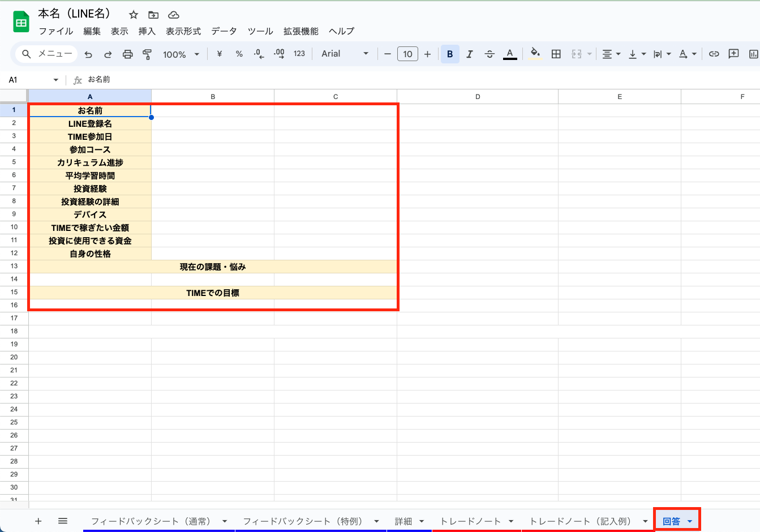Apply currency format to the selection
Viewport: 760px width, 532px height.
[x=220, y=54]
